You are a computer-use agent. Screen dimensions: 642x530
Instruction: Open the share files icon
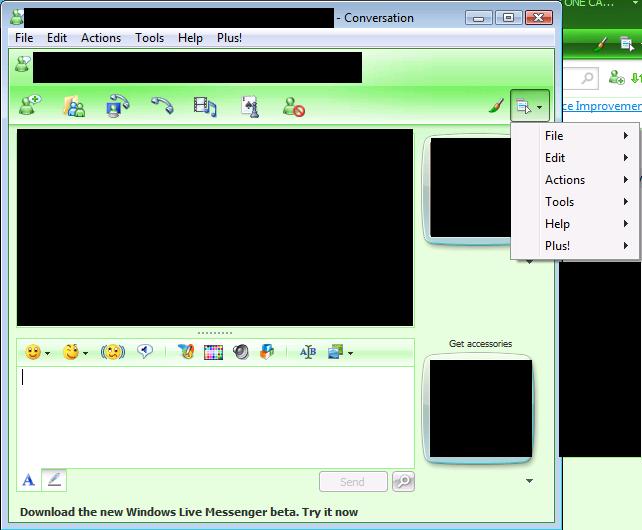pyautogui.click(x=74, y=105)
